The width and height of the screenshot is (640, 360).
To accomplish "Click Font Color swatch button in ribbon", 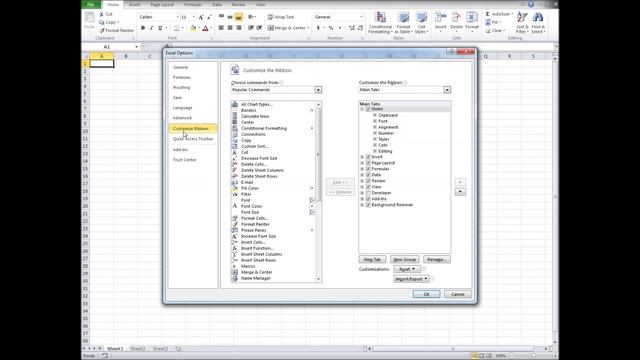I will tap(205, 28).
